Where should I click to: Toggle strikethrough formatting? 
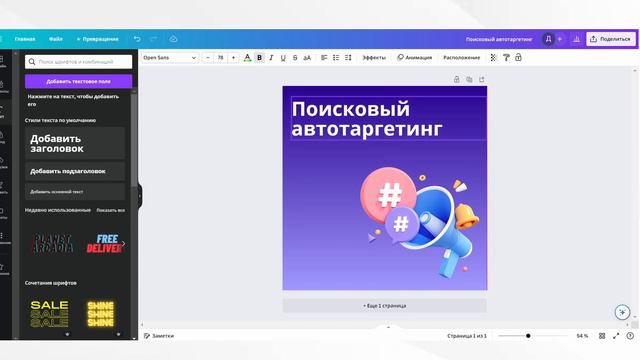pos(295,58)
